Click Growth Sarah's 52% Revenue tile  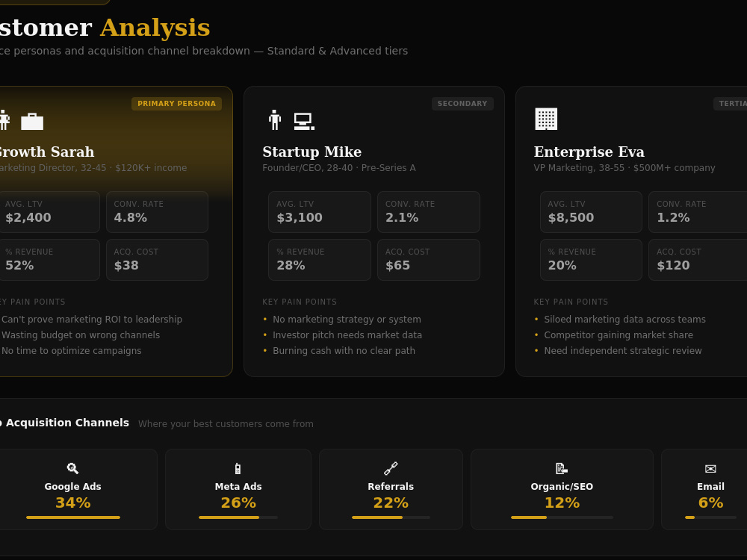(49, 260)
